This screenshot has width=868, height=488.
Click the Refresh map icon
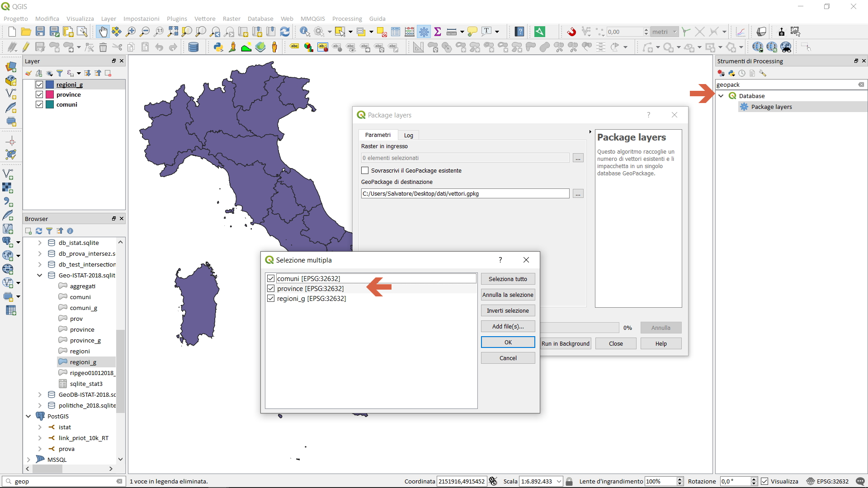pyautogui.click(x=285, y=32)
